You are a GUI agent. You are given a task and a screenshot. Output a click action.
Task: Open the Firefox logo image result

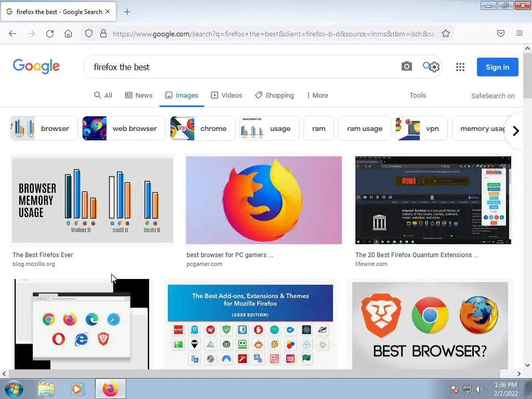tap(263, 200)
